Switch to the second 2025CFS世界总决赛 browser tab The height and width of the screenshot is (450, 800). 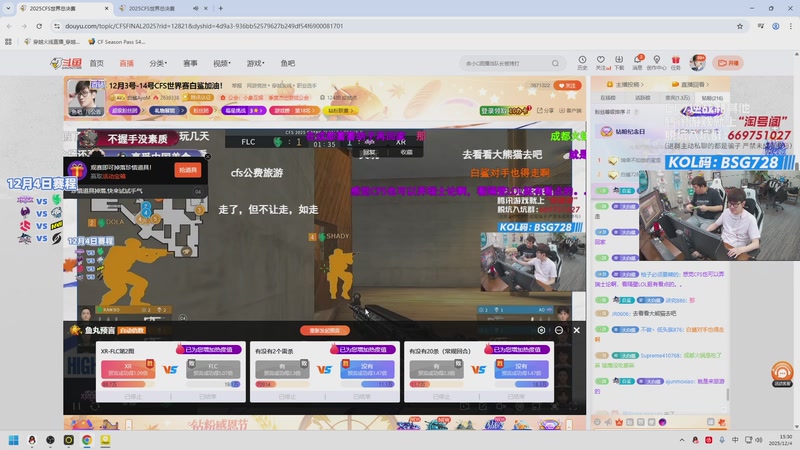[x=163, y=8]
